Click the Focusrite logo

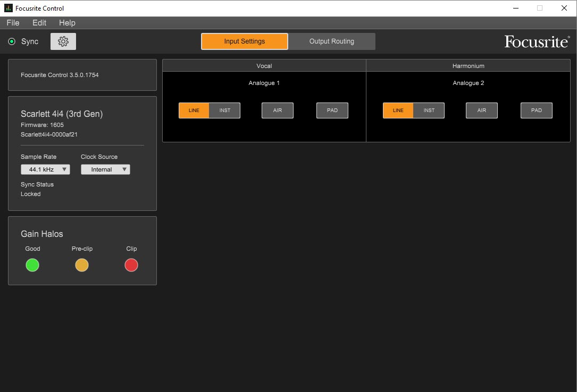click(537, 41)
